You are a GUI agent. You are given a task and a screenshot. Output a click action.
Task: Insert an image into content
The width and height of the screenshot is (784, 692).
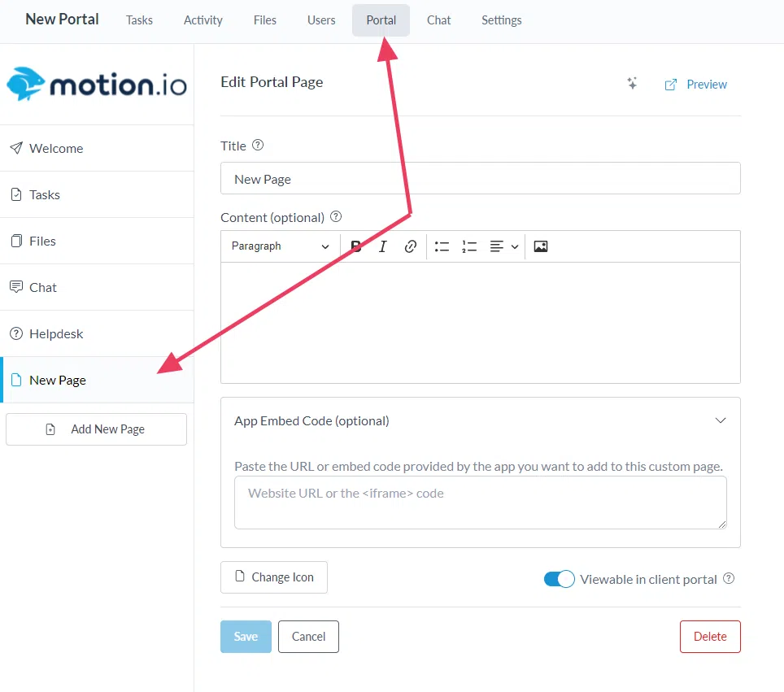541,246
